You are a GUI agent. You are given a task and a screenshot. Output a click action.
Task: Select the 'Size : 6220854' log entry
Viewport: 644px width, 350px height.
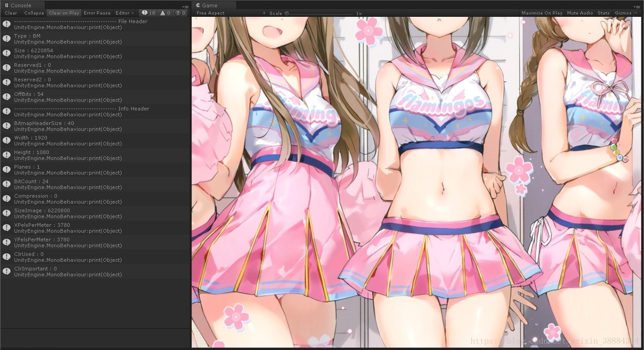[95, 53]
